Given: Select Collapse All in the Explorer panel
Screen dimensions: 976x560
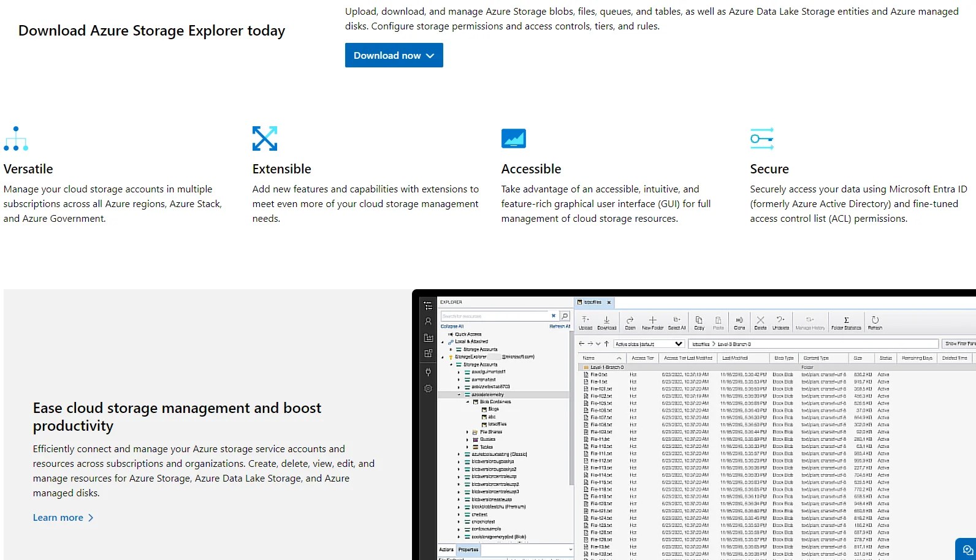Looking at the screenshot, I should [x=452, y=327].
